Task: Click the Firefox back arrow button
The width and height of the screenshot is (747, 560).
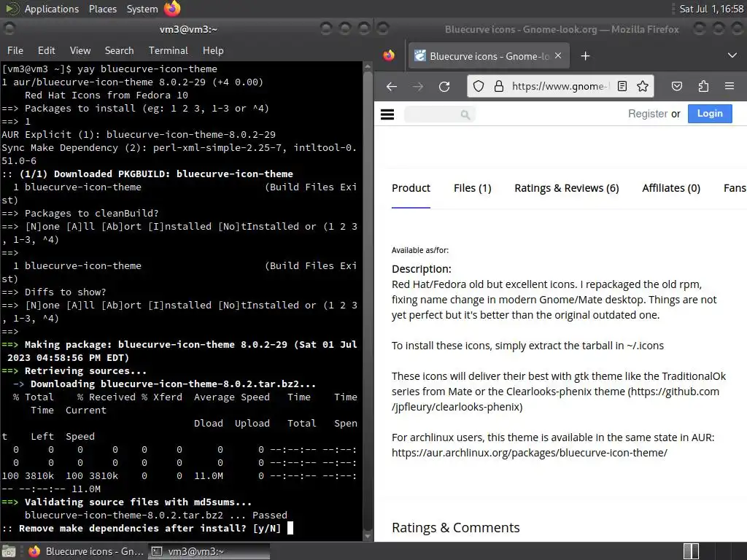Action: tap(392, 86)
